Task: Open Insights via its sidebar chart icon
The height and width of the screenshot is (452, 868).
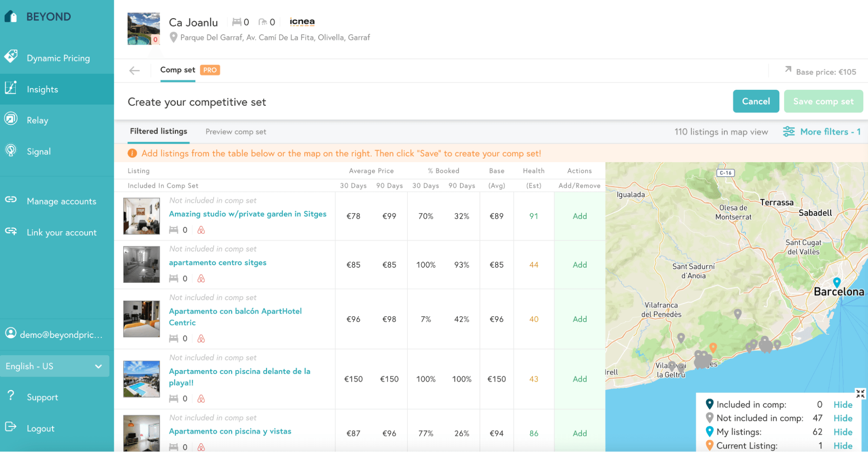Action: tap(11, 88)
